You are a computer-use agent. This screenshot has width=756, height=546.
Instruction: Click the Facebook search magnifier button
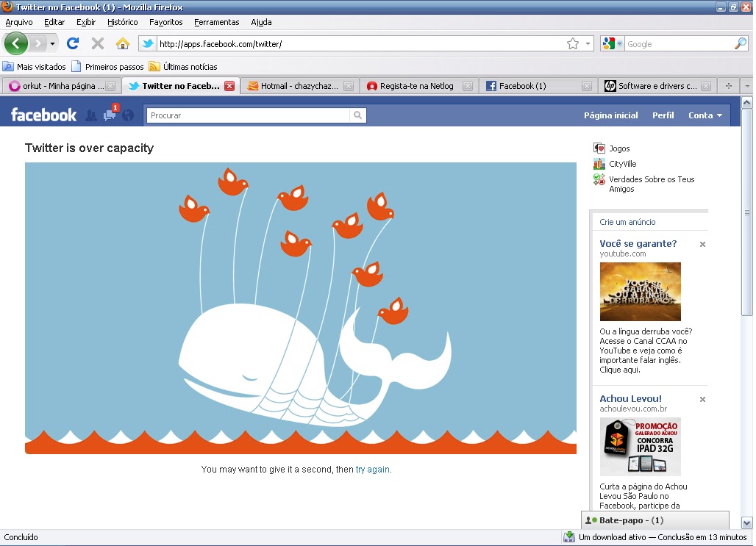(x=357, y=115)
